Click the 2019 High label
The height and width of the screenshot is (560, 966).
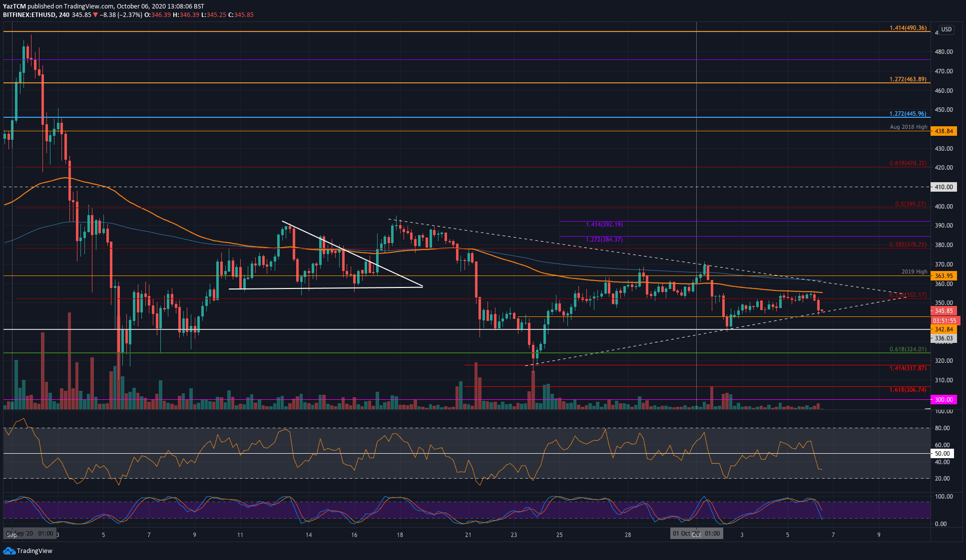914,272
